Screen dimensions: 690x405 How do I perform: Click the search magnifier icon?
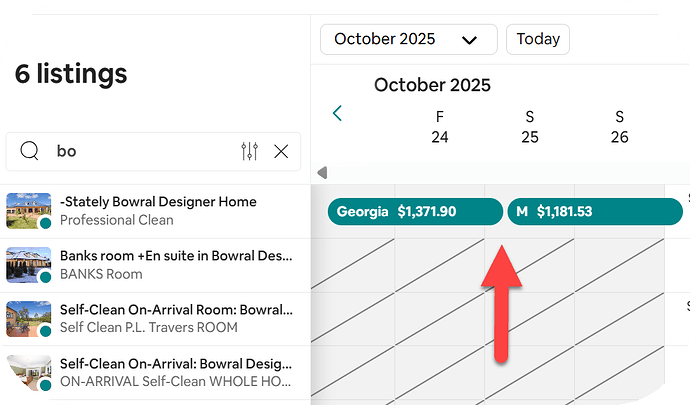(x=30, y=151)
